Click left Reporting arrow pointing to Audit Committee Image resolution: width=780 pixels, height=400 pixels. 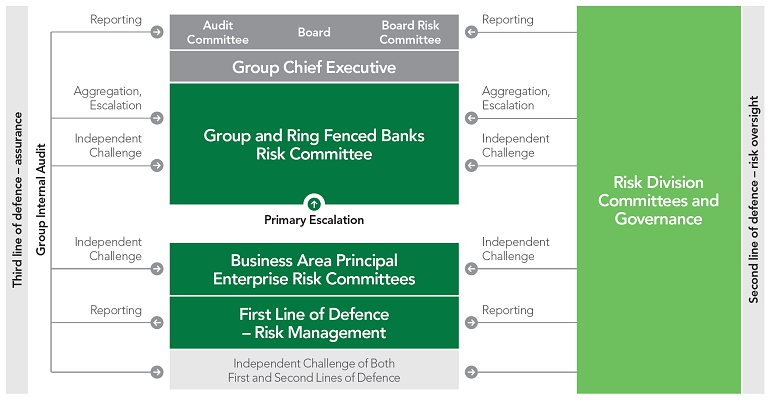[x=157, y=32]
